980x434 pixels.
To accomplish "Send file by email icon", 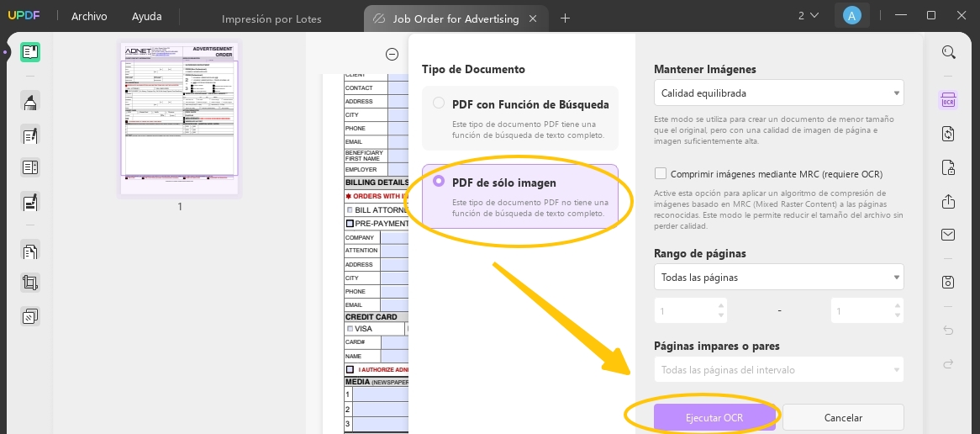I will (x=948, y=235).
